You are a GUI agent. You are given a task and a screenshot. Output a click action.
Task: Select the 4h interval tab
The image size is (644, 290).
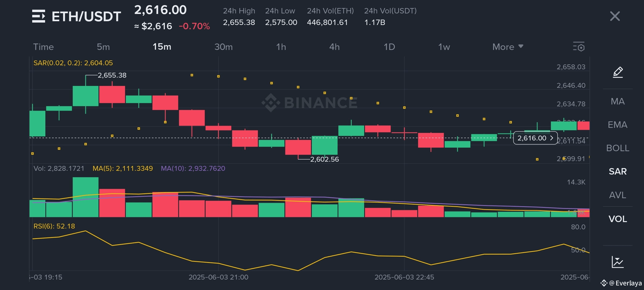tap(334, 47)
